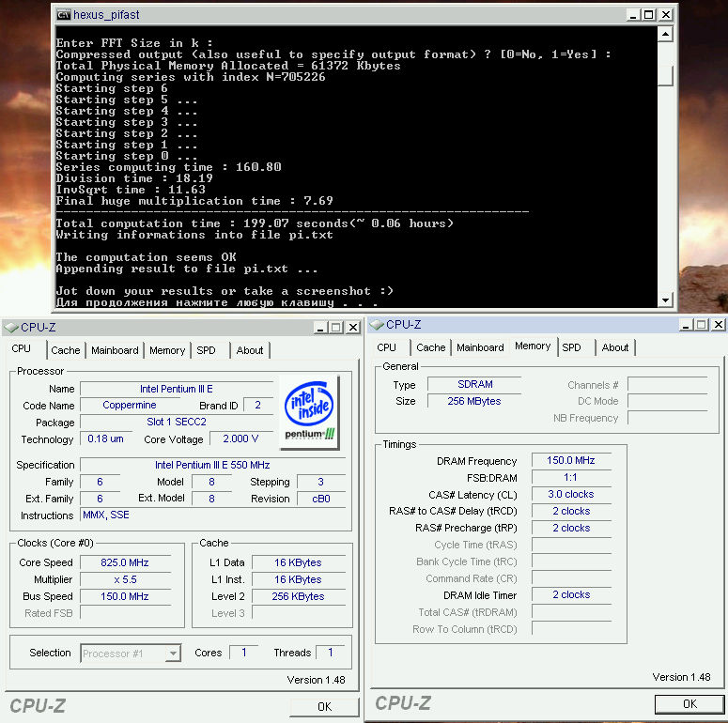Click the Core Speed value '825.0 MHz'

(125, 562)
